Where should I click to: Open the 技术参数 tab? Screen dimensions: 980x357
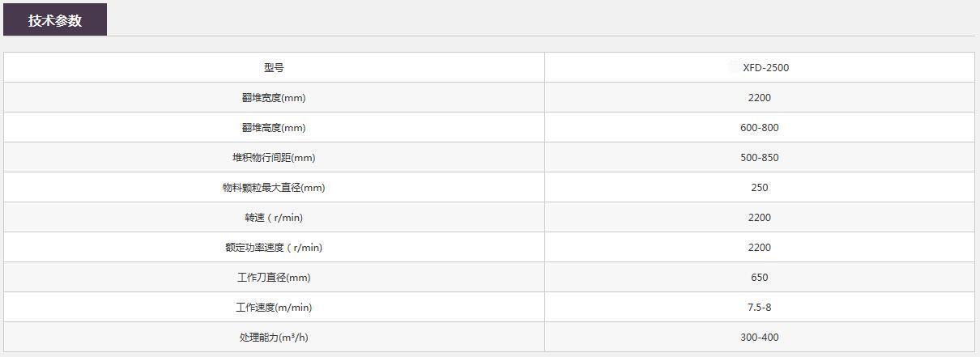coord(55,20)
